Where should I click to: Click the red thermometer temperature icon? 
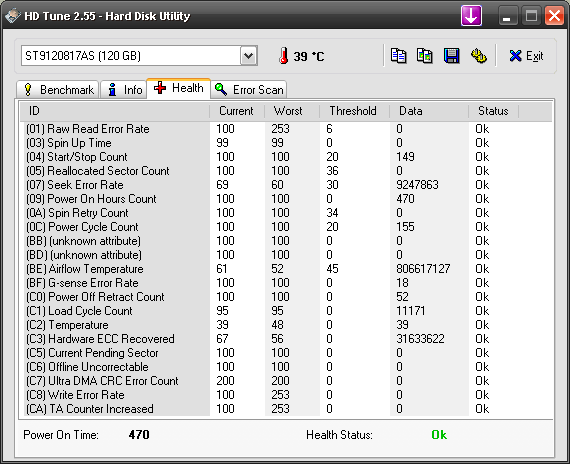pyautogui.click(x=284, y=56)
